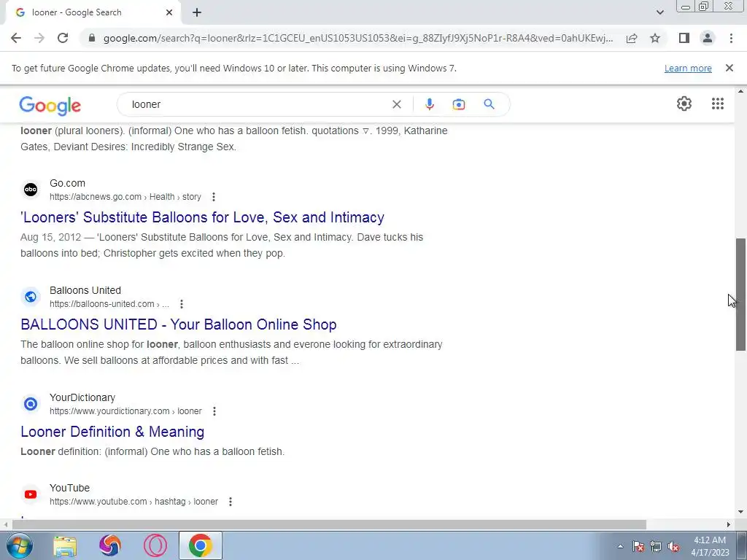
Task: Go to Google home via logo
Action: pos(50,105)
